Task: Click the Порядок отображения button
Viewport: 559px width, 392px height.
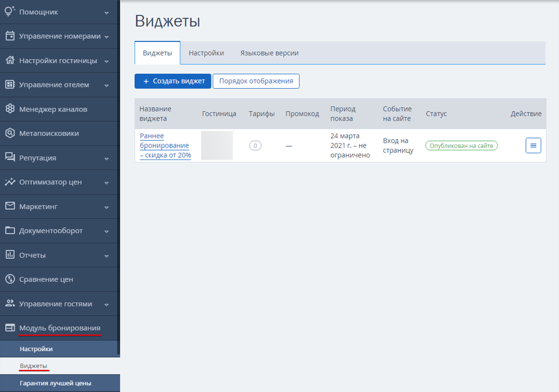Action: pos(256,81)
